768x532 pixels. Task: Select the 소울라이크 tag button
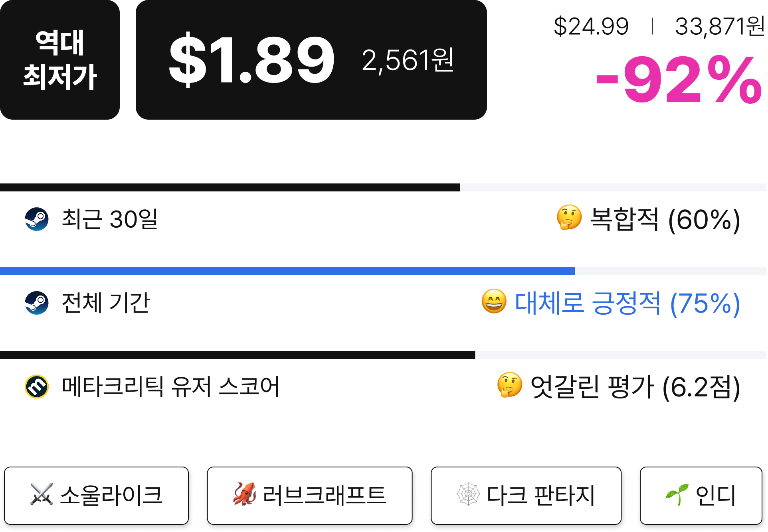click(x=96, y=495)
